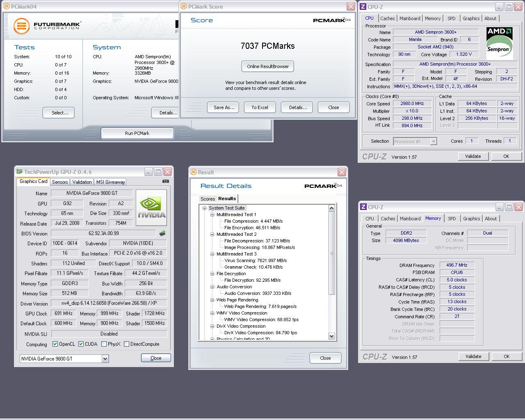Screen dimensions: 525x420
Task: Click Close button in GPU-Z
Action: click(156, 358)
